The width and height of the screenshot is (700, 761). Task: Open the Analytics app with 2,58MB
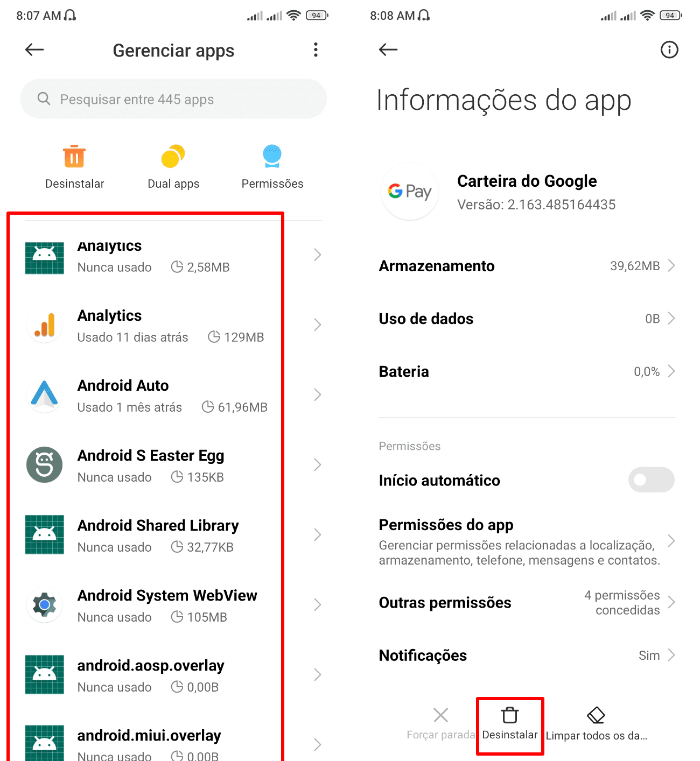click(x=173, y=255)
